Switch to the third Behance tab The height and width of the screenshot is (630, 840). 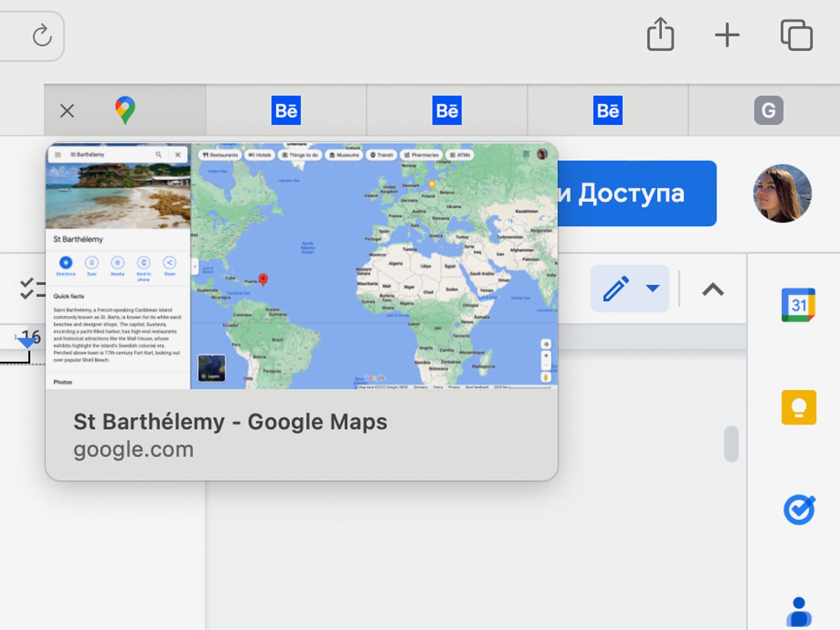click(x=608, y=110)
